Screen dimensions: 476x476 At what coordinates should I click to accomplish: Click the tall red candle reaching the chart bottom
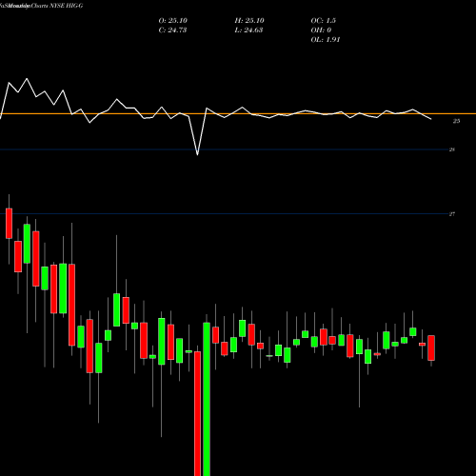[x=198, y=413]
